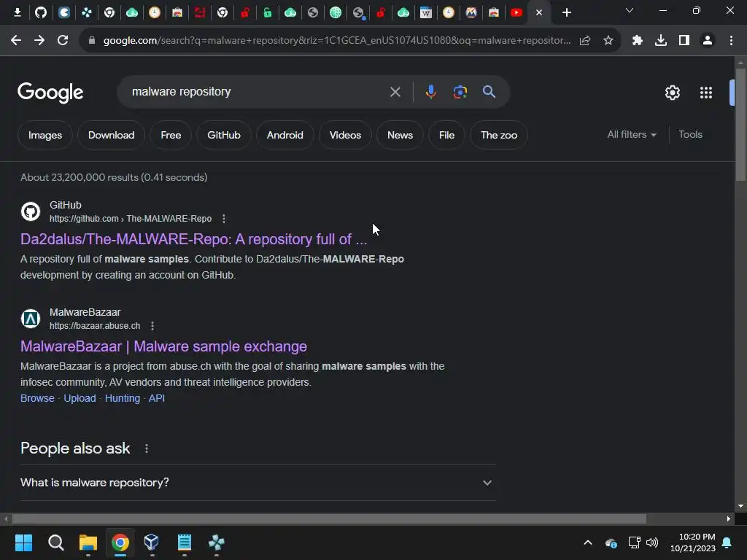Open Da2dalus/The-MALWARE-Repo result link
Viewport: 747px width, 560px height.
[194, 239]
